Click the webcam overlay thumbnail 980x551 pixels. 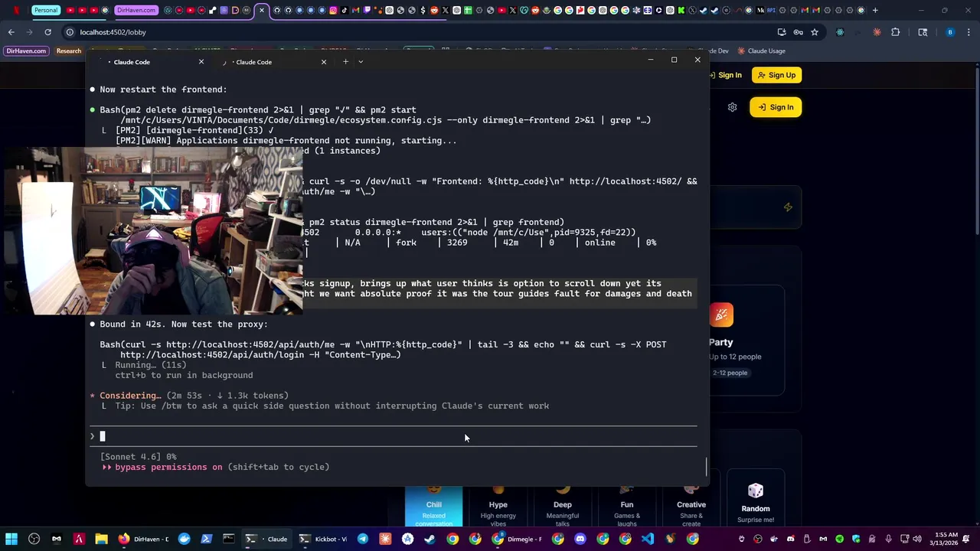(153, 230)
